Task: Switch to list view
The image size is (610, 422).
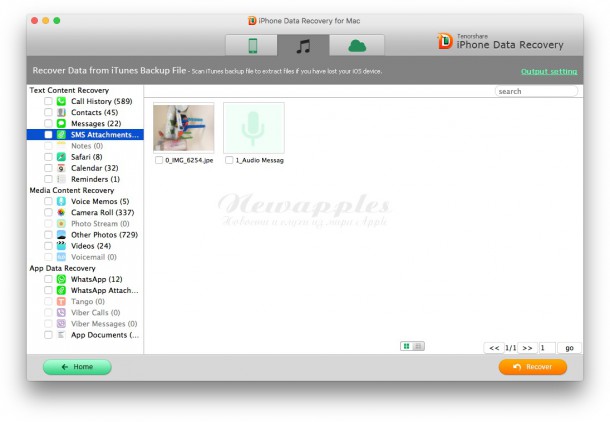Action: pyautogui.click(x=418, y=346)
